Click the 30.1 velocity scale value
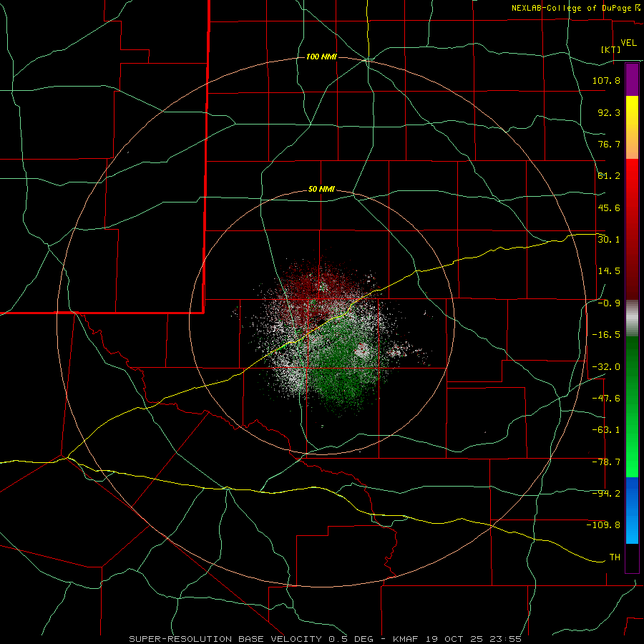Viewport: 644px width, 644px height. 609,240
